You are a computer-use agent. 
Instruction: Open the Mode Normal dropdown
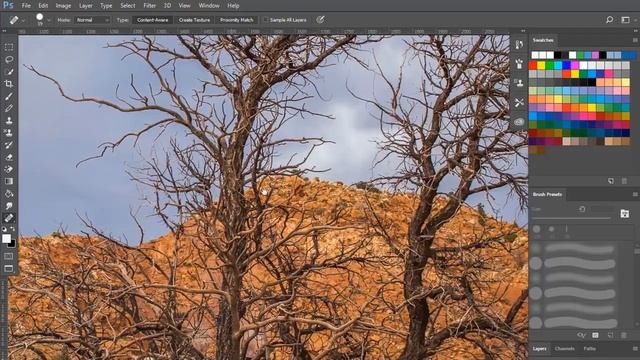(x=93, y=20)
